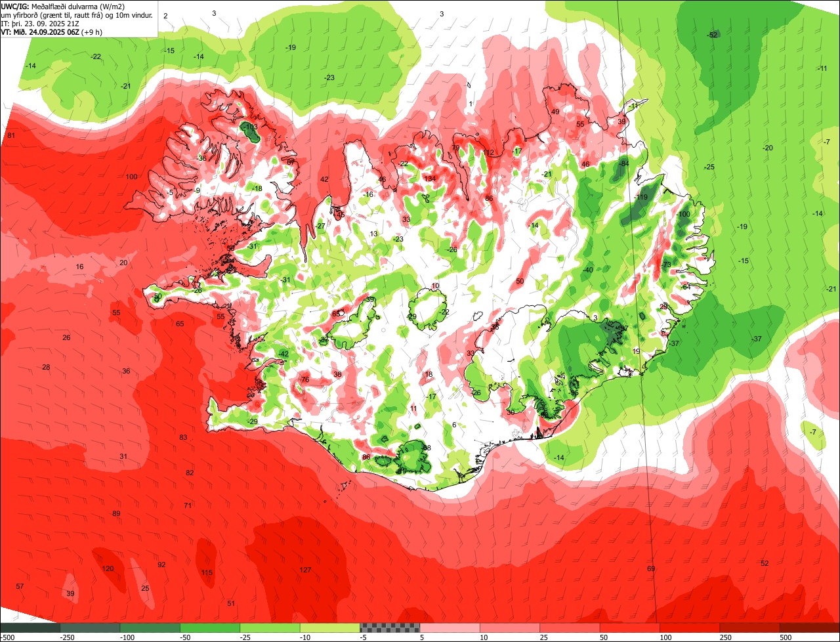Click the map value '71' off the south coast
Screen dimensions: 840x642
click(188, 505)
